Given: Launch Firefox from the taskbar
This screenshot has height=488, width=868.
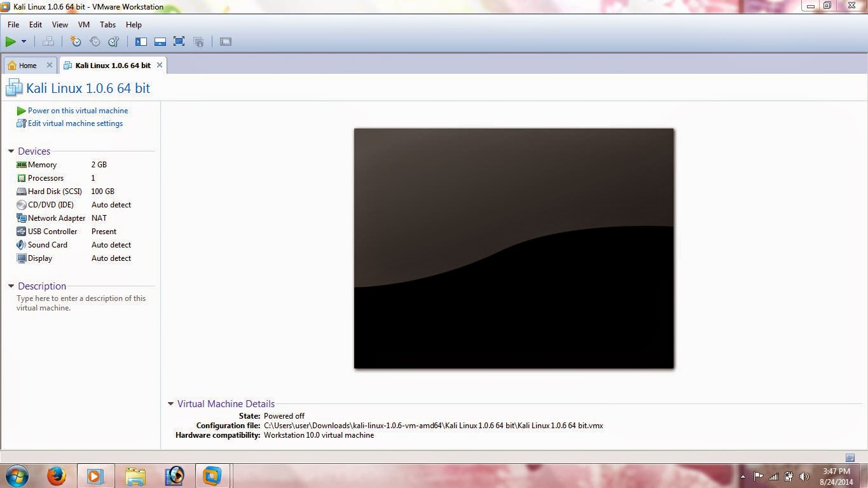Looking at the screenshot, I should pos(57,475).
